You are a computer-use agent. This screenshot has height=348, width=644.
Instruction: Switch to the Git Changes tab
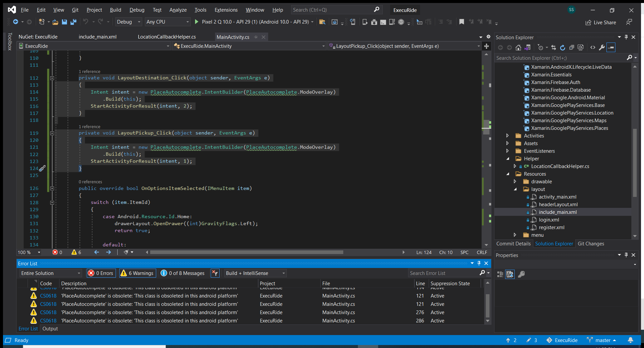pyautogui.click(x=591, y=244)
